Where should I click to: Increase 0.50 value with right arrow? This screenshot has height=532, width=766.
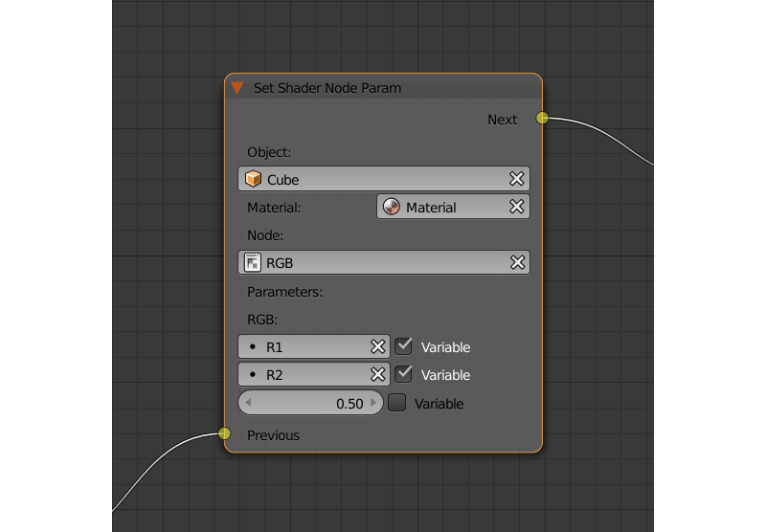[x=373, y=403]
